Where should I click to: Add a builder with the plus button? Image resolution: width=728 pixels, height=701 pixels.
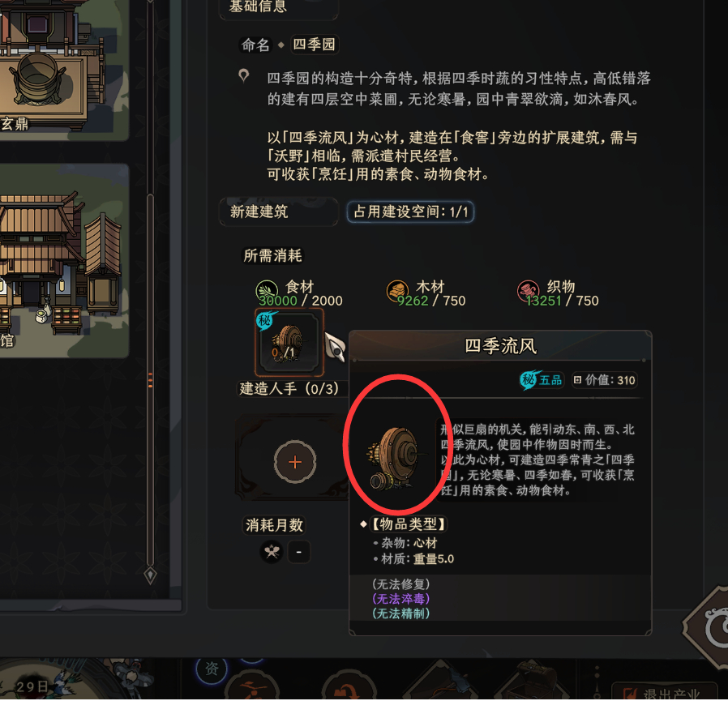pyautogui.click(x=295, y=462)
